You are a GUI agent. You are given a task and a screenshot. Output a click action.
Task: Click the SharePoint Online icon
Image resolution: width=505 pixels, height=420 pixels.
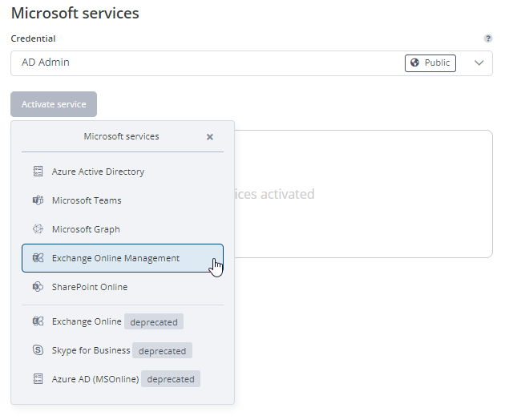pos(38,287)
